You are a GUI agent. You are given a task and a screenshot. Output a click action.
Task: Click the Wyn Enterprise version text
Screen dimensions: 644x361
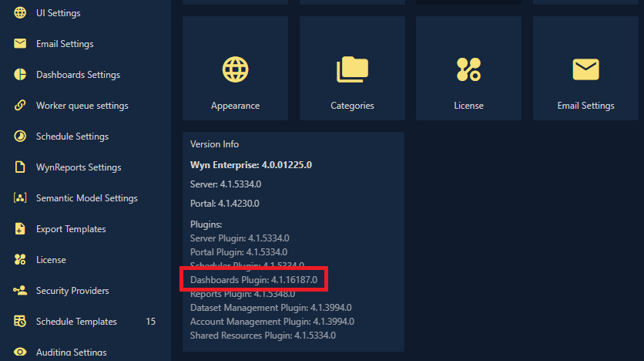pyautogui.click(x=250, y=164)
